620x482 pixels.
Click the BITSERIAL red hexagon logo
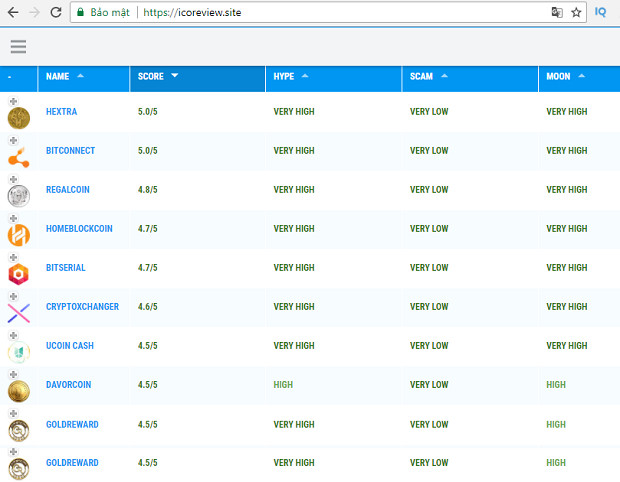(19, 274)
